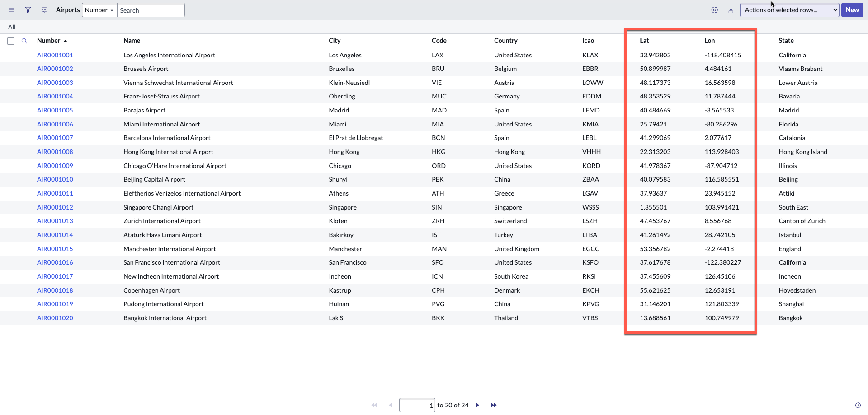Open record AIR0001015
Screen dimensions: 868x415
[55, 249]
